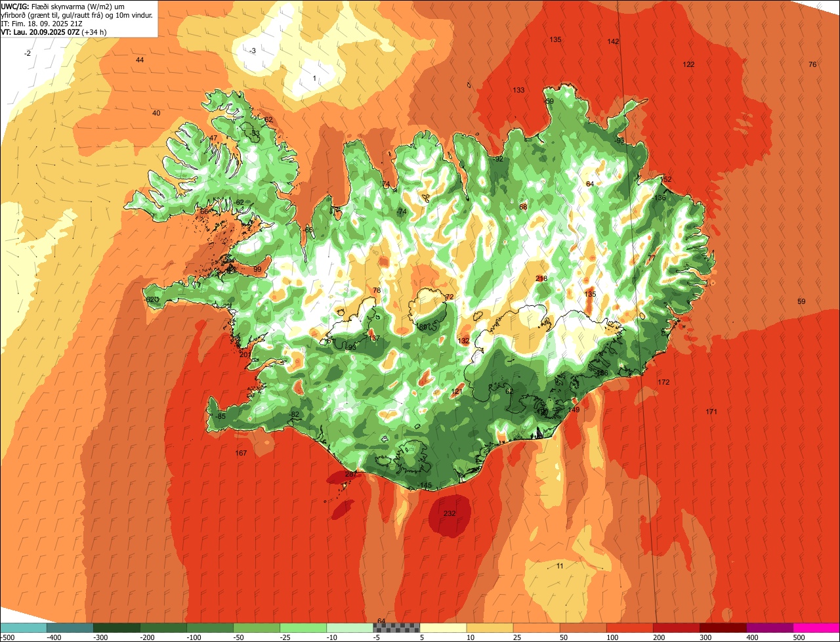Select the '152' value on the northeast coast
This screenshot has width=840, height=642.
[666, 179]
